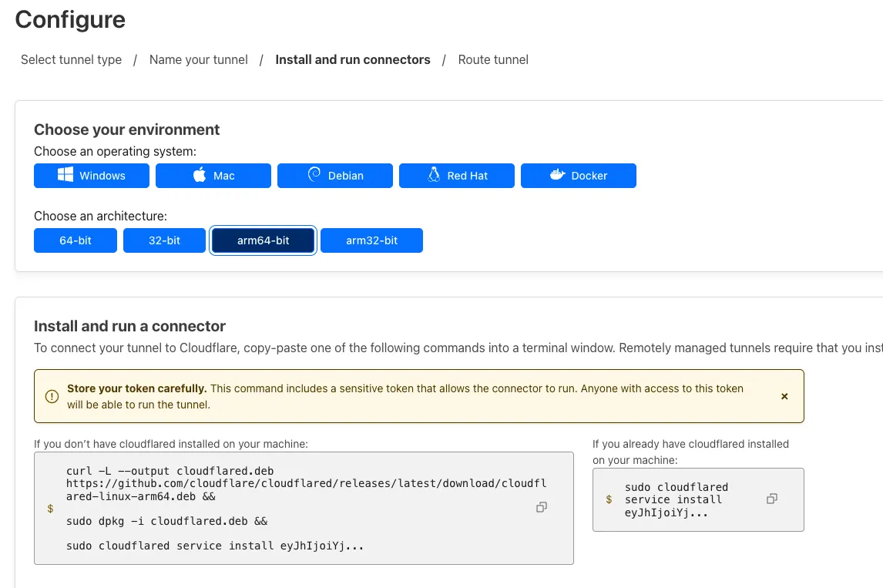Go to Route tunnel step
Image resolution: width=883 pixels, height=588 pixels.
click(493, 59)
